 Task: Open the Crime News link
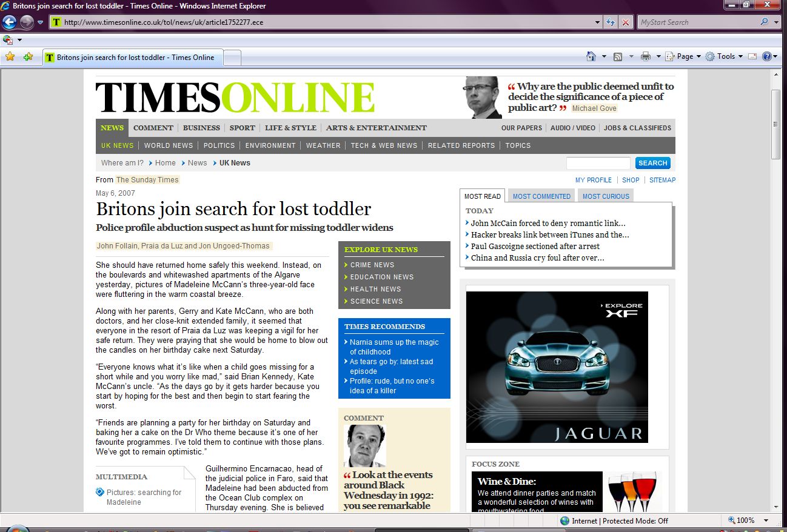[x=372, y=265]
